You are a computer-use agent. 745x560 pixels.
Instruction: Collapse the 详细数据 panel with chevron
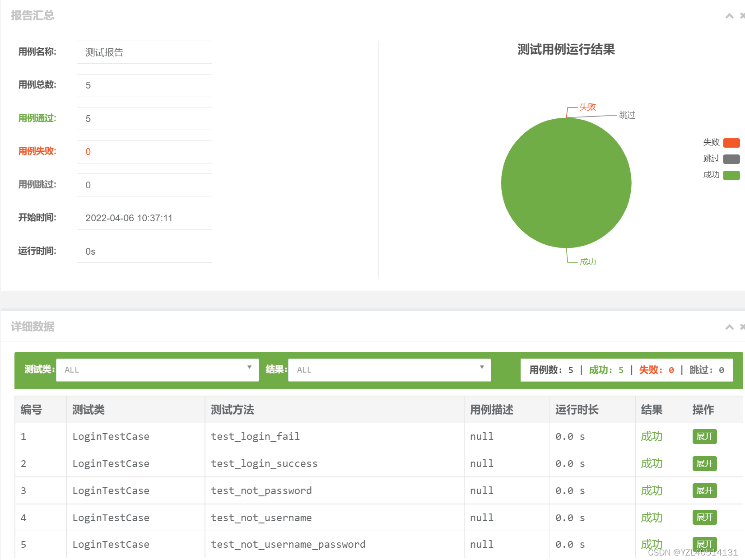729,327
